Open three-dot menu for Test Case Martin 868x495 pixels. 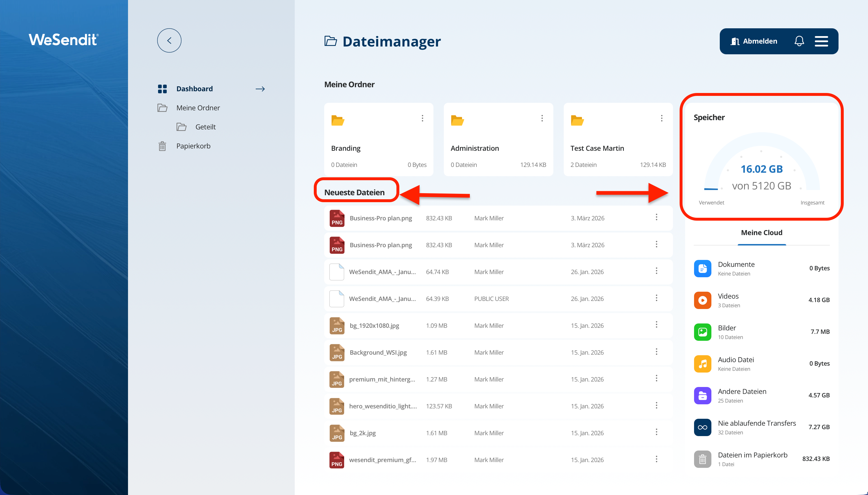(661, 118)
